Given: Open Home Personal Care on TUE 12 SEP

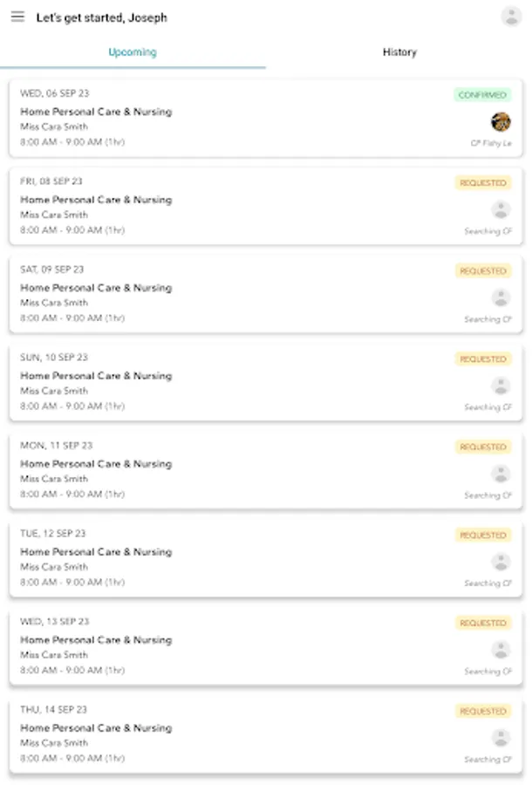Looking at the screenshot, I should pos(96,552).
